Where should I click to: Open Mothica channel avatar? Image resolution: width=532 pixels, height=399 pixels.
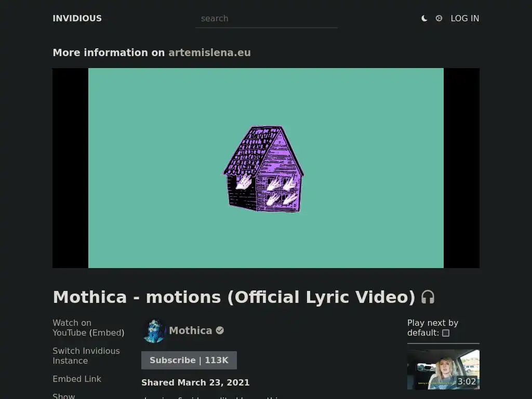pos(154,331)
